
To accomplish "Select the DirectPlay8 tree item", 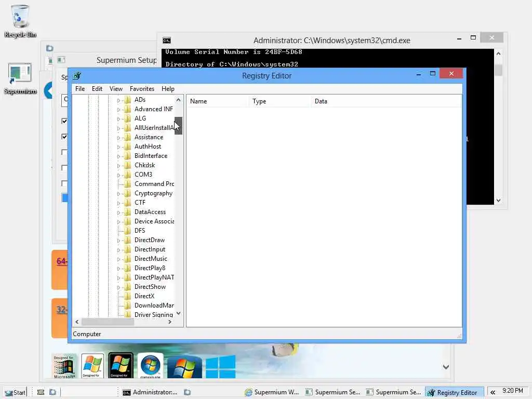I will 150,268.
